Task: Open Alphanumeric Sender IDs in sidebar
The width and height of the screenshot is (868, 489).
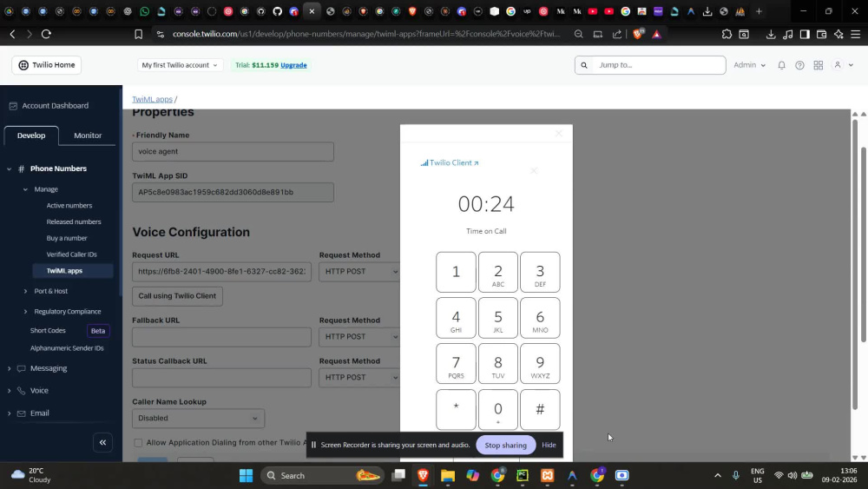Action: [67, 348]
